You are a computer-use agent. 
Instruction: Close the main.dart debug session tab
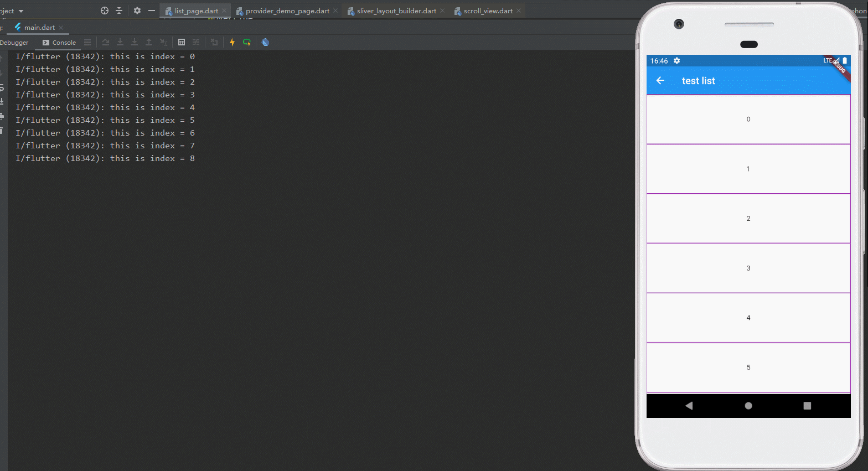[x=61, y=28]
